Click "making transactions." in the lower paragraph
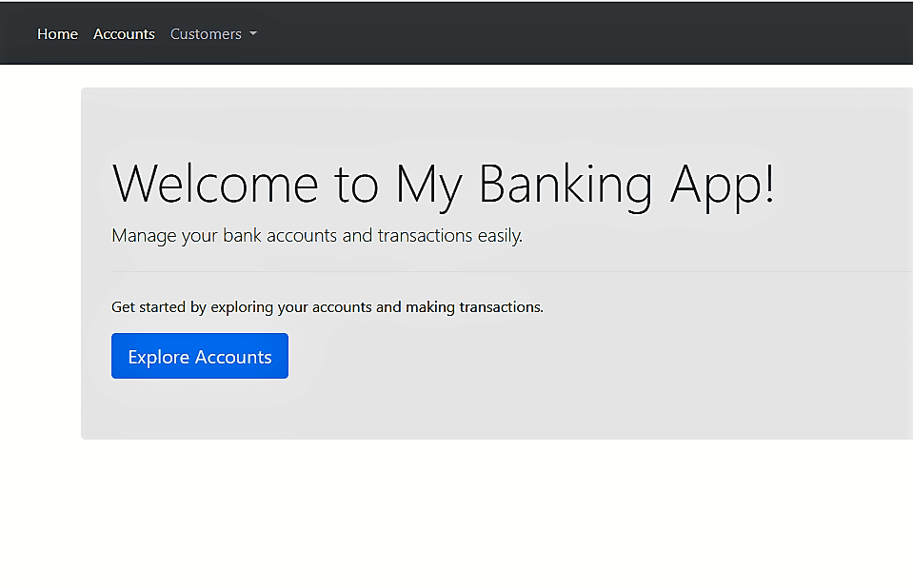The image size is (913, 588). pos(474,306)
